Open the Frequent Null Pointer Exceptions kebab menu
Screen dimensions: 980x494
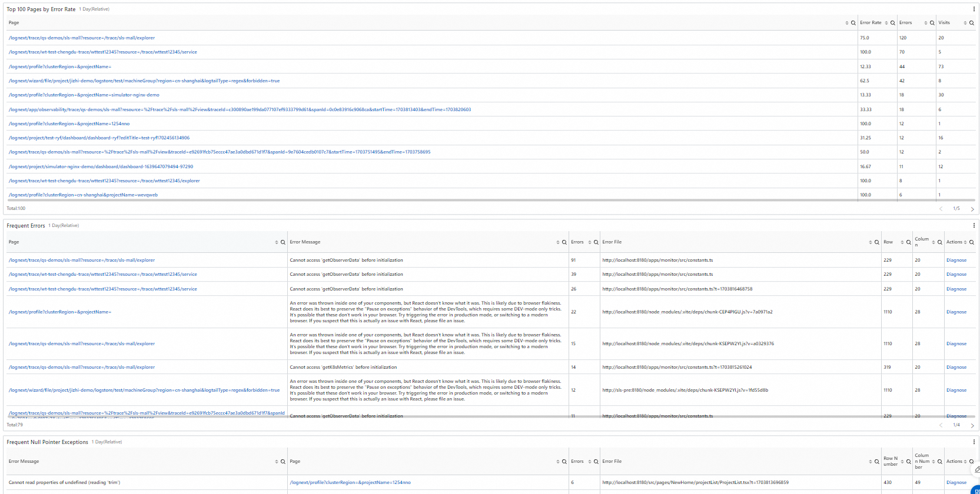pyautogui.click(x=974, y=442)
